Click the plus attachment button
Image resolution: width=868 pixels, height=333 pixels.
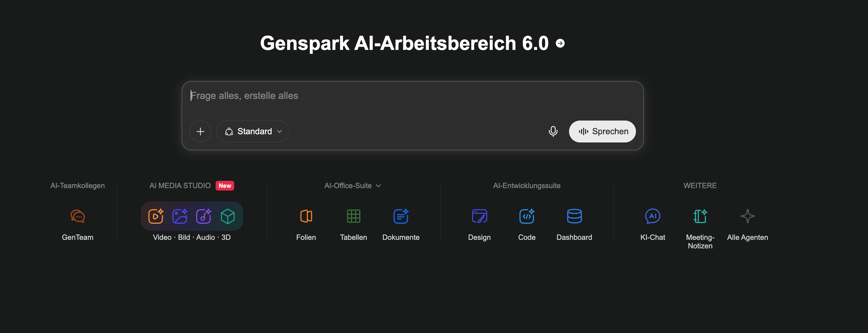click(x=200, y=131)
